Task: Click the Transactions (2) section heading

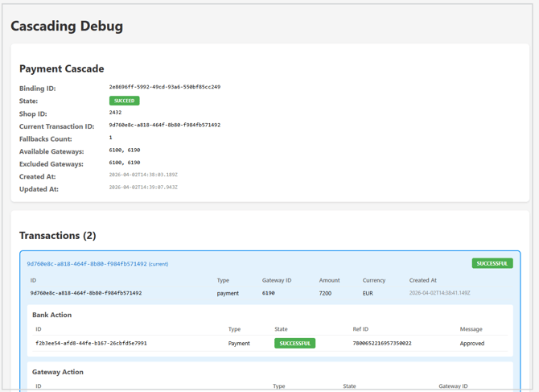Action: tap(57, 236)
